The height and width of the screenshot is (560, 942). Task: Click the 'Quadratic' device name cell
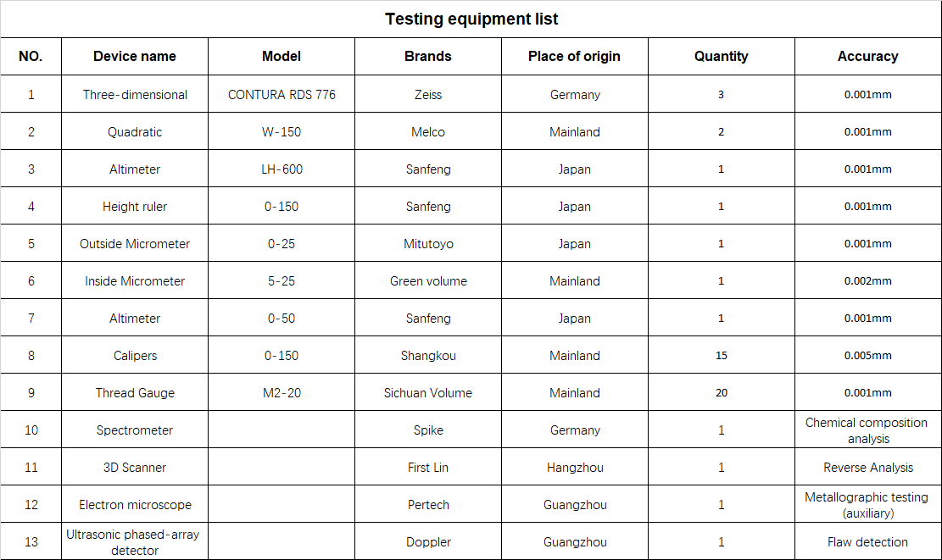[135, 131]
